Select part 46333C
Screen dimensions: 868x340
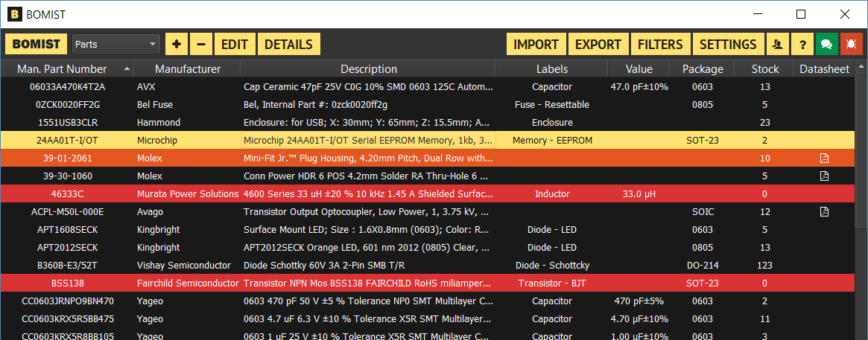[x=428, y=194]
